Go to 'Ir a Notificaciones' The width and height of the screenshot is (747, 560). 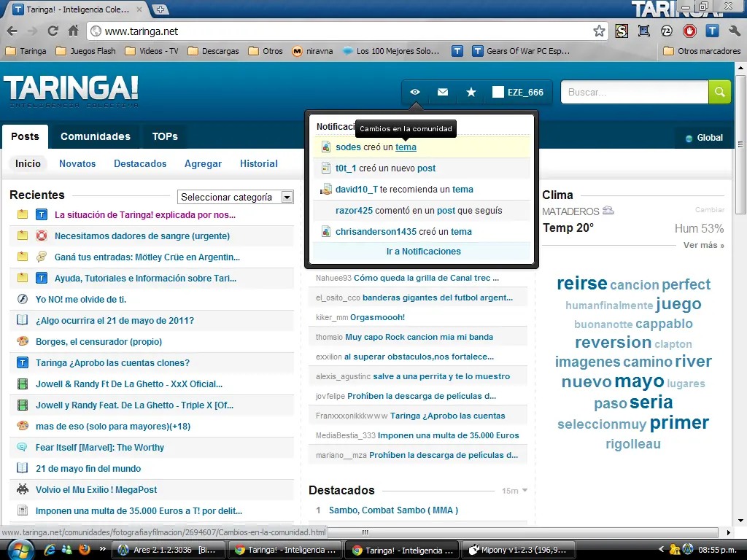pyautogui.click(x=424, y=252)
